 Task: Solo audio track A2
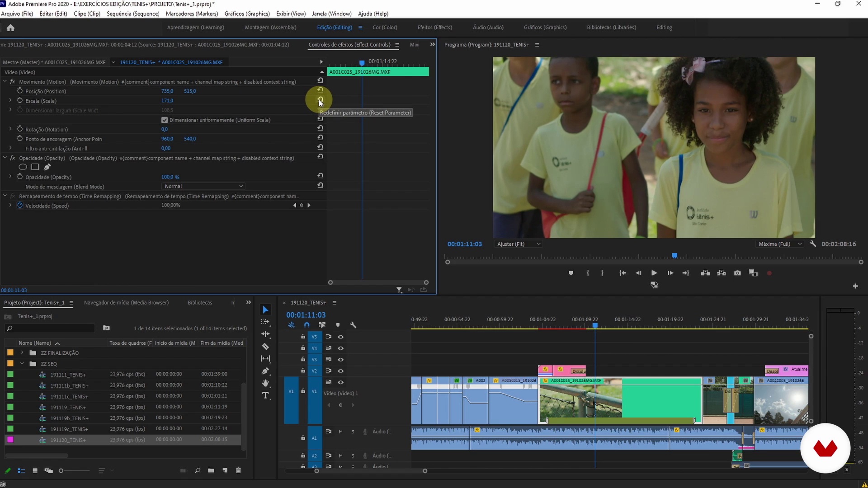click(x=353, y=455)
